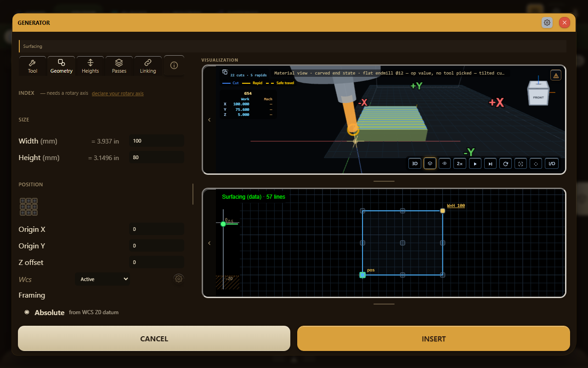Click the fit-to-view frame icon

(520, 163)
